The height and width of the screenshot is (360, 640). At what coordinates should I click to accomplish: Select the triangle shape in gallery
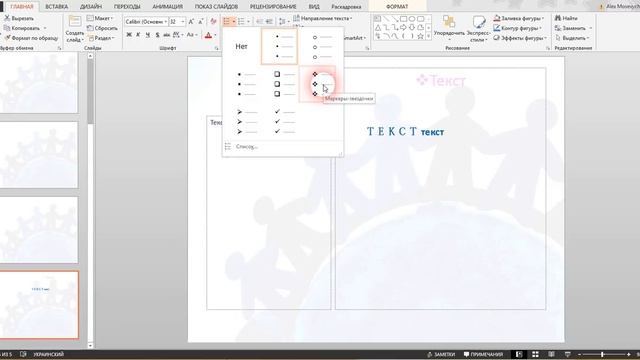tap(378, 28)
